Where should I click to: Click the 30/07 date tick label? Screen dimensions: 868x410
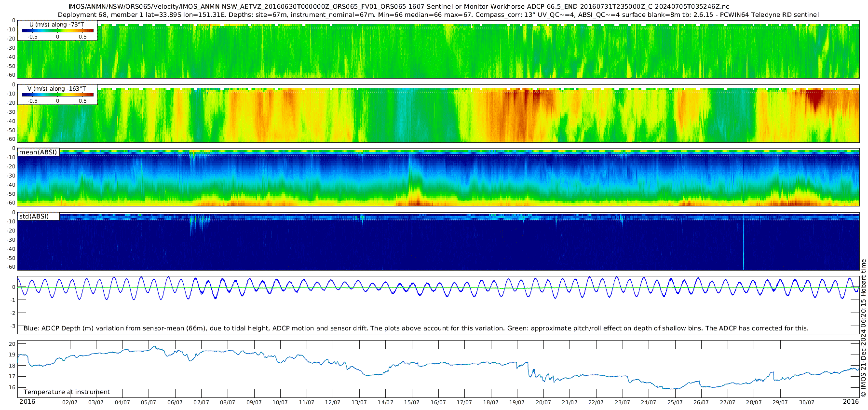pos(806,402)
